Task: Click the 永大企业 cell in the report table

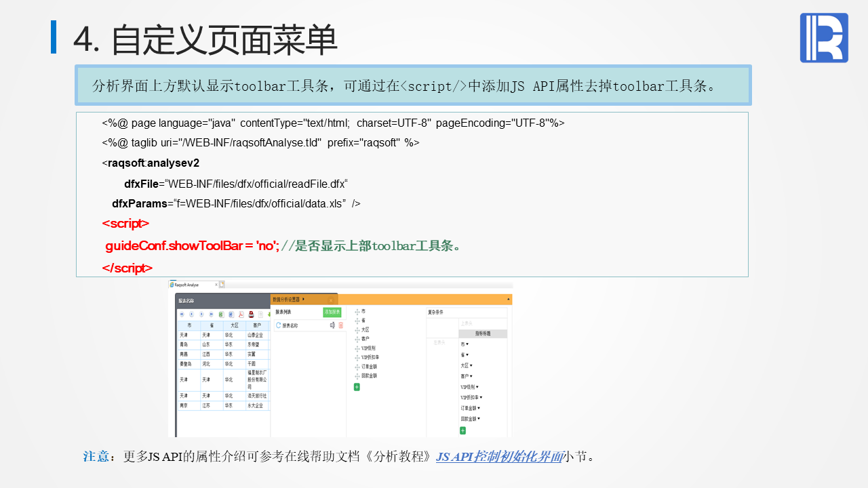Action: 257,405
